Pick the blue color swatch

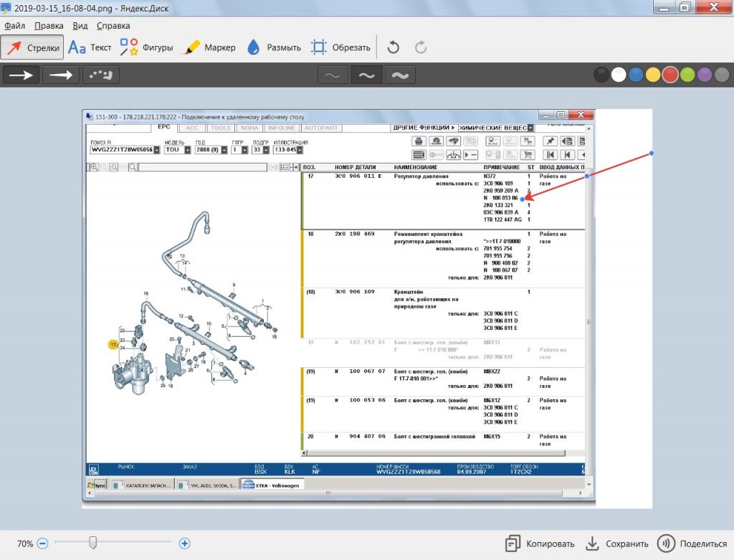point(636,75)
